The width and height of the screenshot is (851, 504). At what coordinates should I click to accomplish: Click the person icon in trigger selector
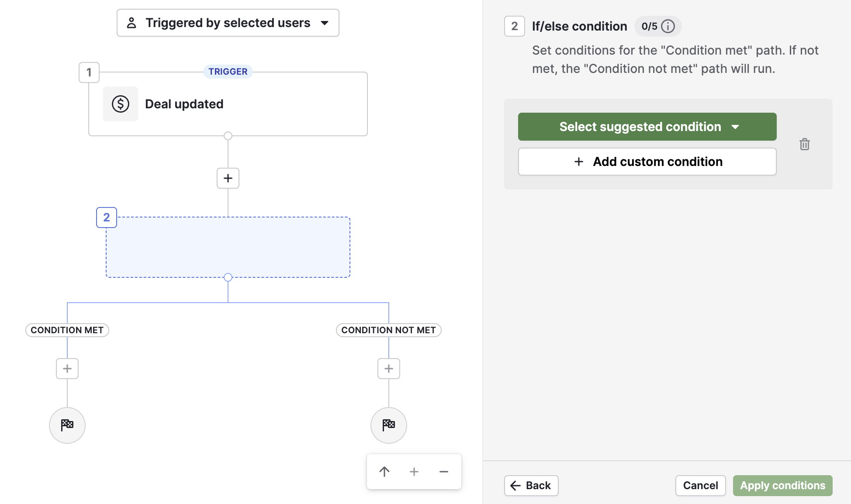click(131, 22)
